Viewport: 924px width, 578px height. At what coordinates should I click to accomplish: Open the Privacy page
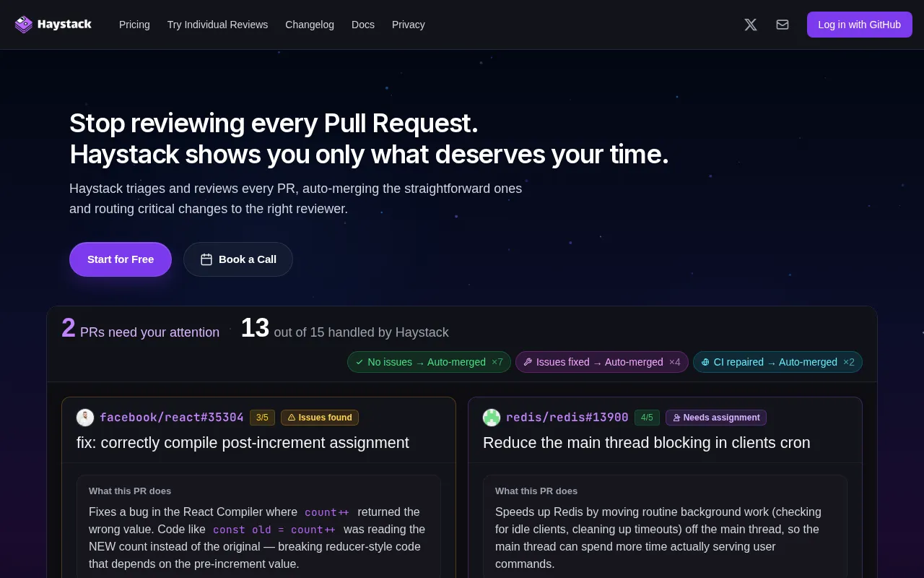click(x=409, y=25)
